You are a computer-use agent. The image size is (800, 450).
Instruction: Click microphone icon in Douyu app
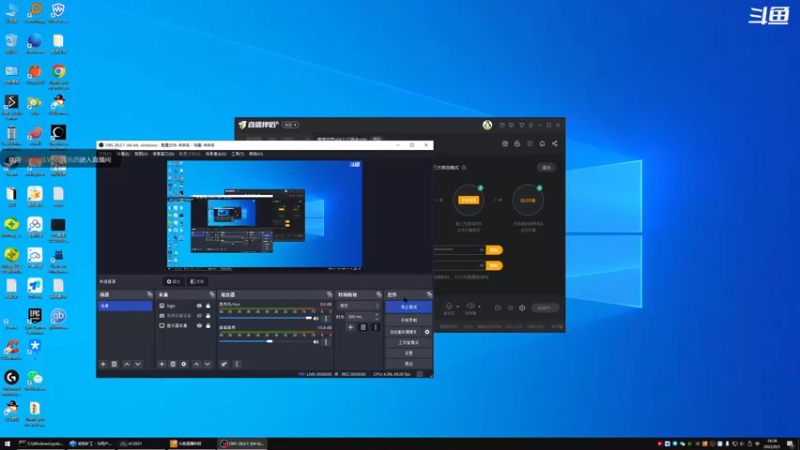click(449, 306)
